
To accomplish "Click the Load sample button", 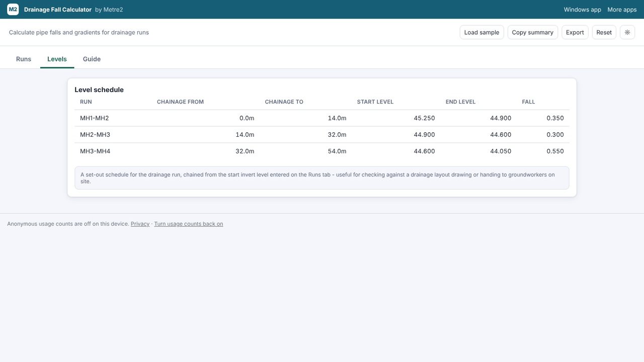I will pos(481,32).
